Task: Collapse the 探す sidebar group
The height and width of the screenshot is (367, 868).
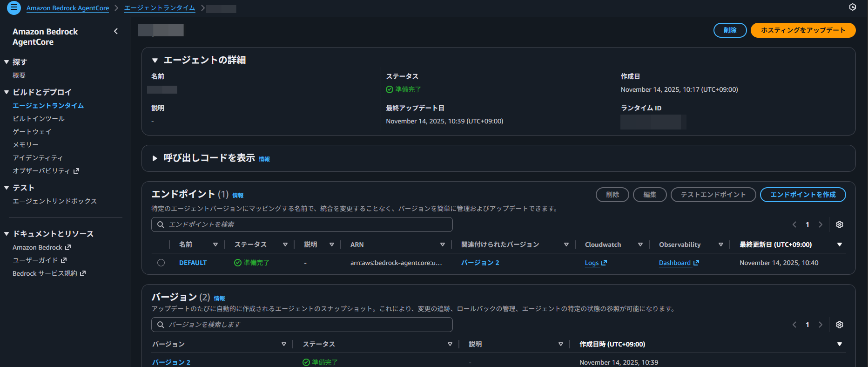Action: (x=7, y=62)
